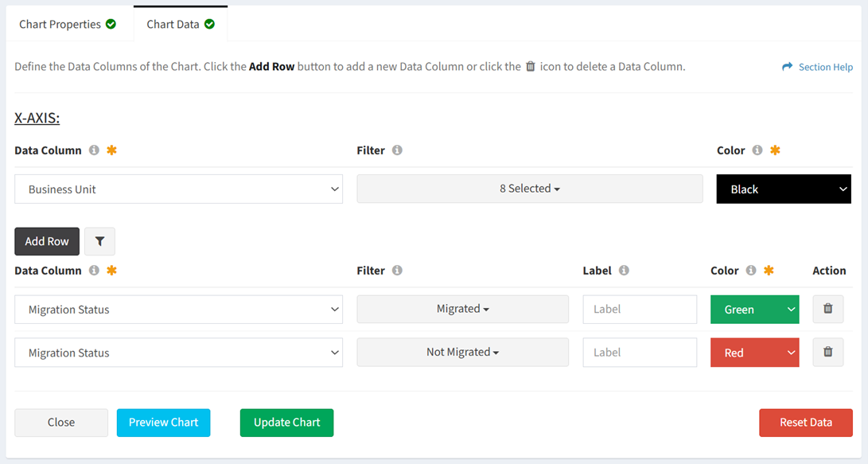Select the Chart Data tab
Viewport: 868px width, 464px height.
[x=181, y=25]
